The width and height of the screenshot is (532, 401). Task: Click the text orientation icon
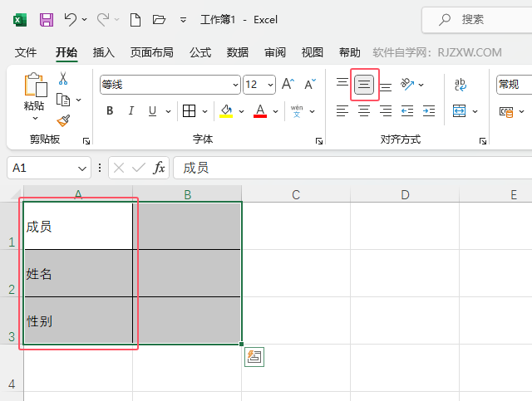(407, 84)
